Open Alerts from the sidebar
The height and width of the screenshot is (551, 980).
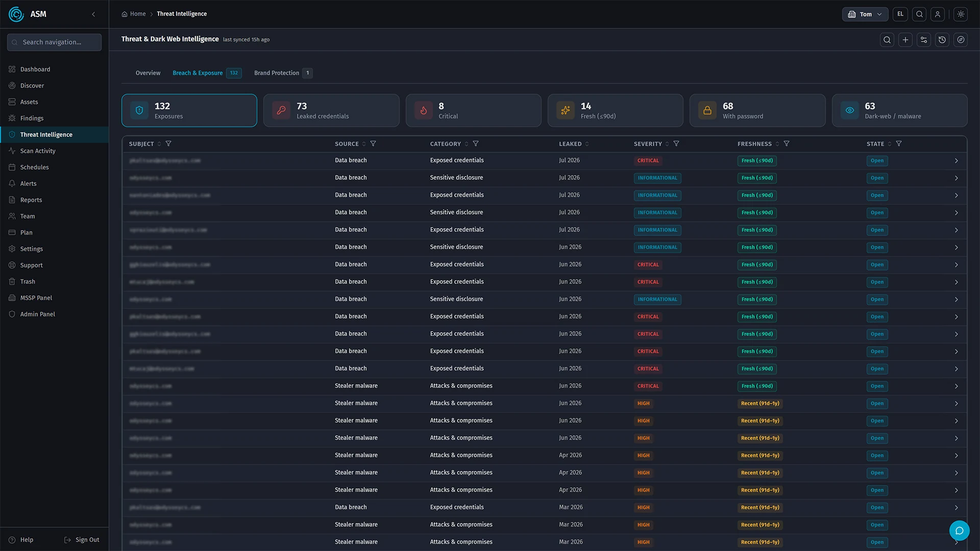tap(54, 184)
